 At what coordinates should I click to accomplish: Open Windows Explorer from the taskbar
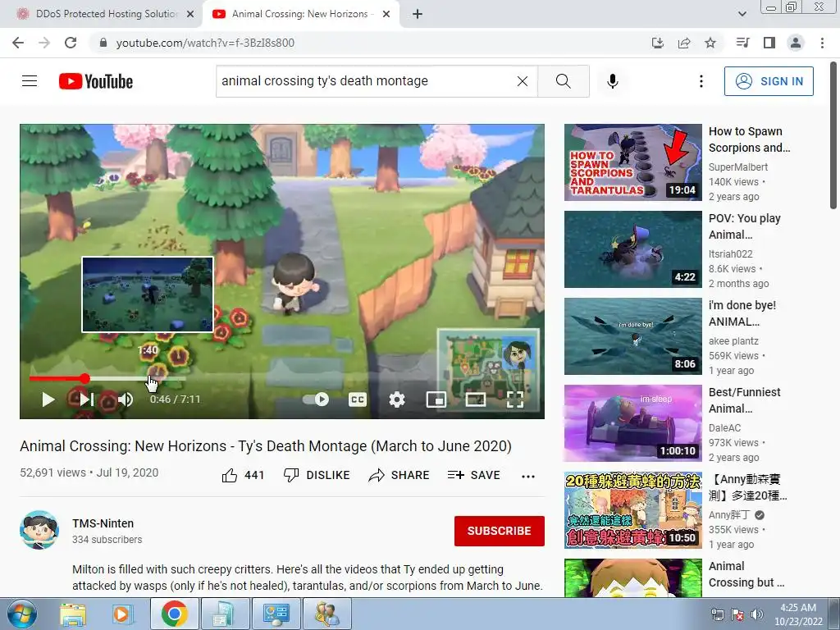(73, 614)
